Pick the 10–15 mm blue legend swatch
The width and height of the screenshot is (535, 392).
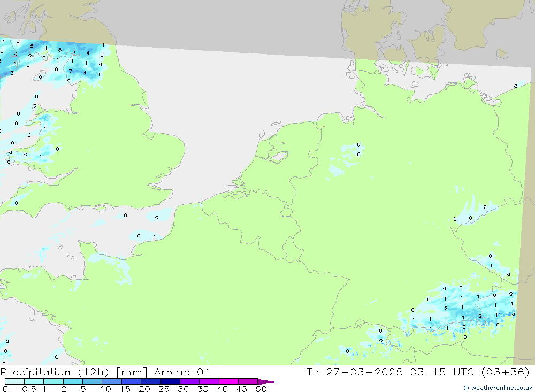(x=112, y=381)
